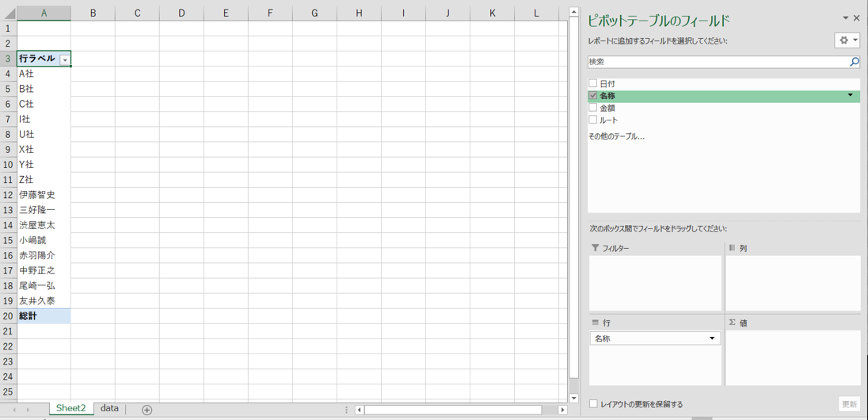The height and width of the screenshot is (420, 868).
Task: Click the 更新 button
Action: coord(849,404)
